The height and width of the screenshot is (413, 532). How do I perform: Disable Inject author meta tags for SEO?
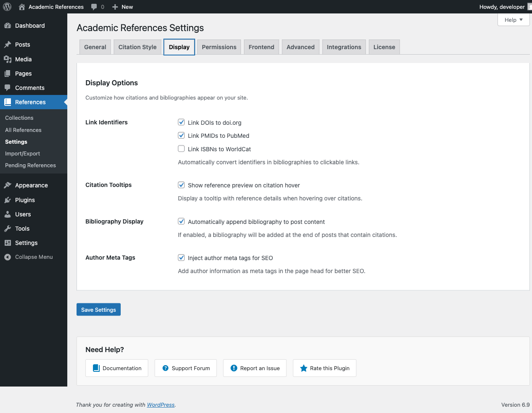[181, 258]
